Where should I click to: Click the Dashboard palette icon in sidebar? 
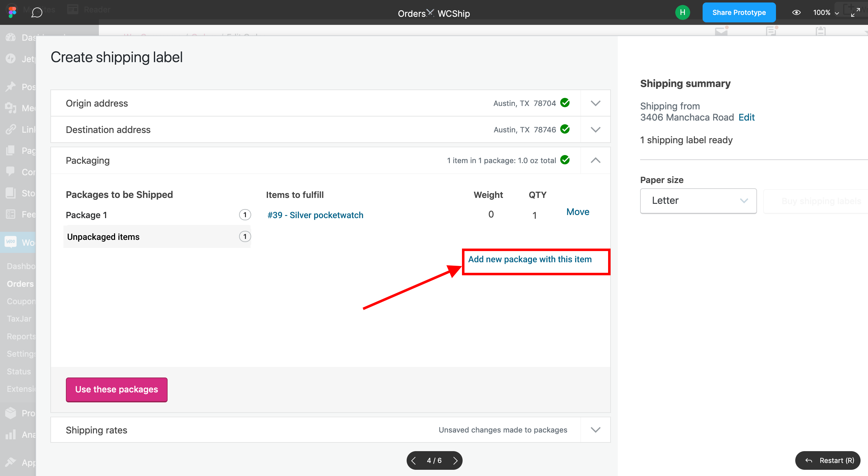tap(11, 37)
